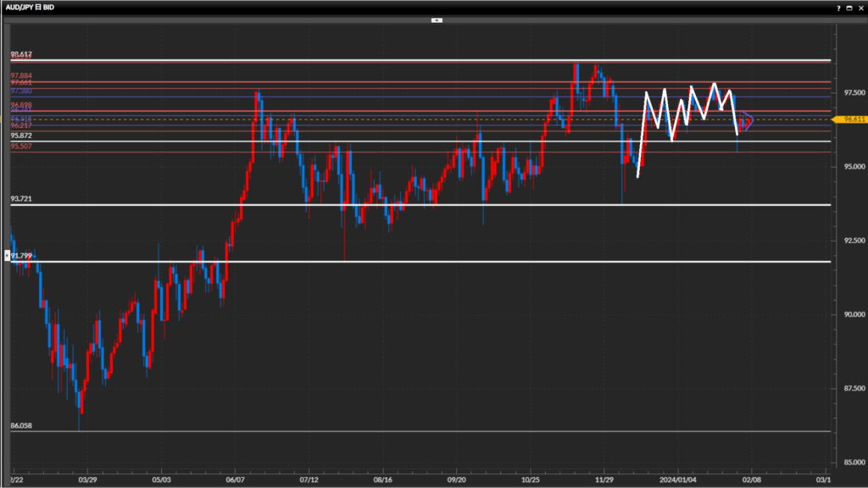This screenshot has height=488, width=868.
Task: Expand the top toolbar dropdown arrow
Action: tap(437, 19)
